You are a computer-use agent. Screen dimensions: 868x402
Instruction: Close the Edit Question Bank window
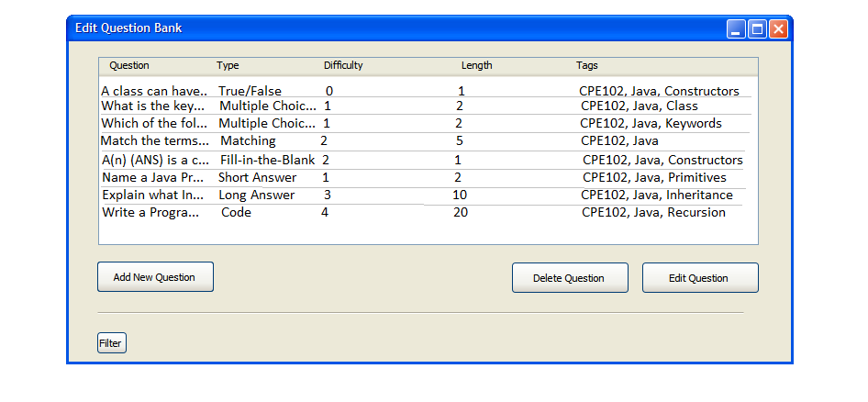778,29
